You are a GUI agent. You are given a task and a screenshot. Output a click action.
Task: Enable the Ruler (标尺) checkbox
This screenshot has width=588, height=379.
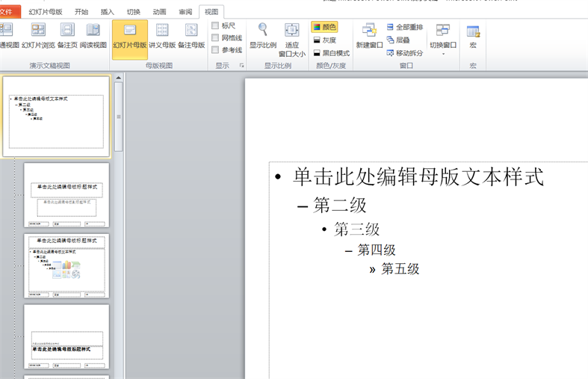pos(215,26)
